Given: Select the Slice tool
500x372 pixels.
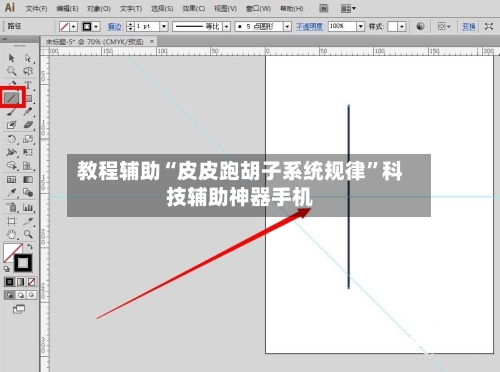Looking at the screenshot, I should [x=28, y=221].
